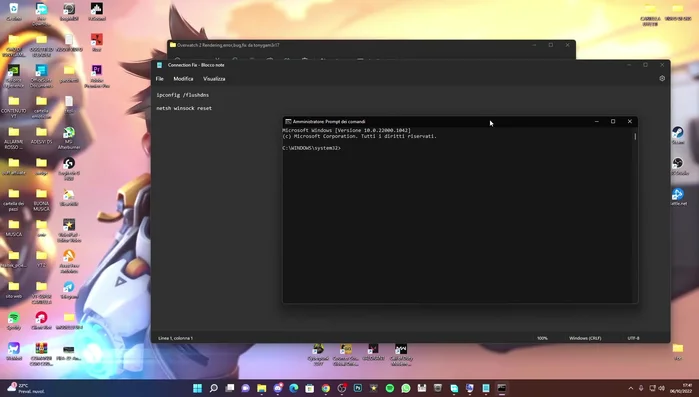Click 'Linea 1, colonna 1' status text
The image size is (699, 397).
(x=176, y=338)
